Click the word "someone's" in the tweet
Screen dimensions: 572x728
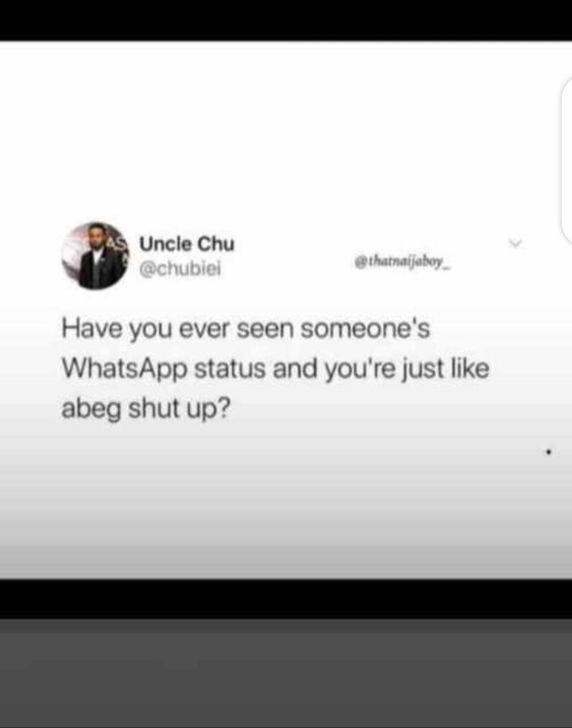coord(365,329)
